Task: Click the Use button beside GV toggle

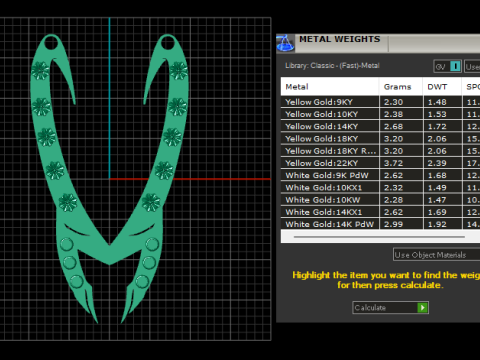Action: point(472,66)
